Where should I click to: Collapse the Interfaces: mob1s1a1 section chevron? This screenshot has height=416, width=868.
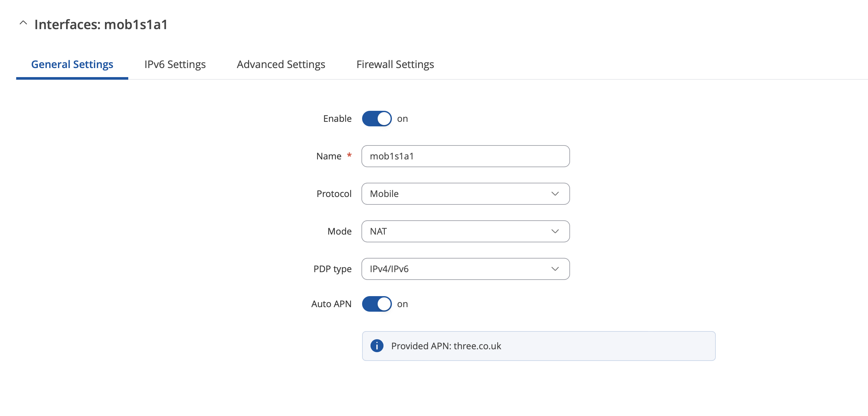click(x=23, y=23)
